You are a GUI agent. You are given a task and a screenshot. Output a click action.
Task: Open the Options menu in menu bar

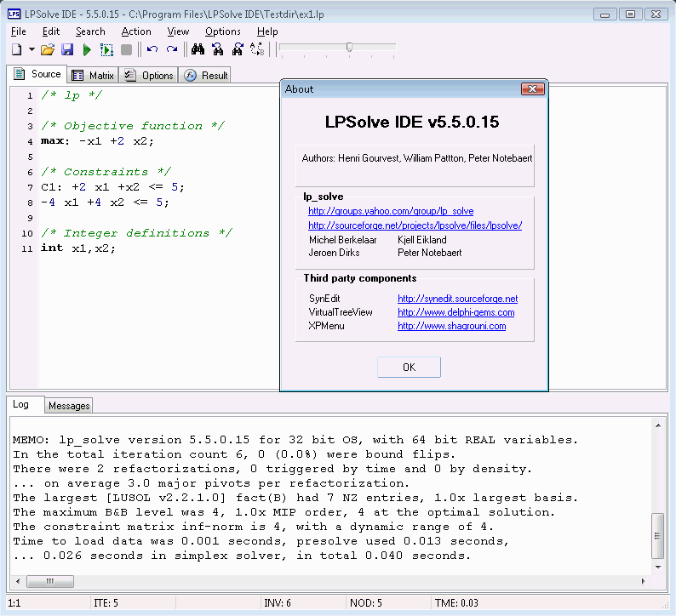(x=222, y=31)
